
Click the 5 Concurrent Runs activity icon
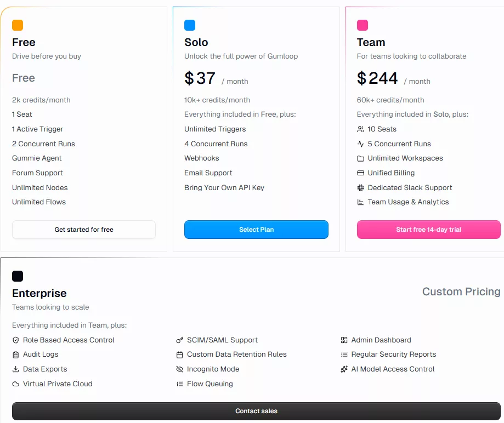click(360, 144)
